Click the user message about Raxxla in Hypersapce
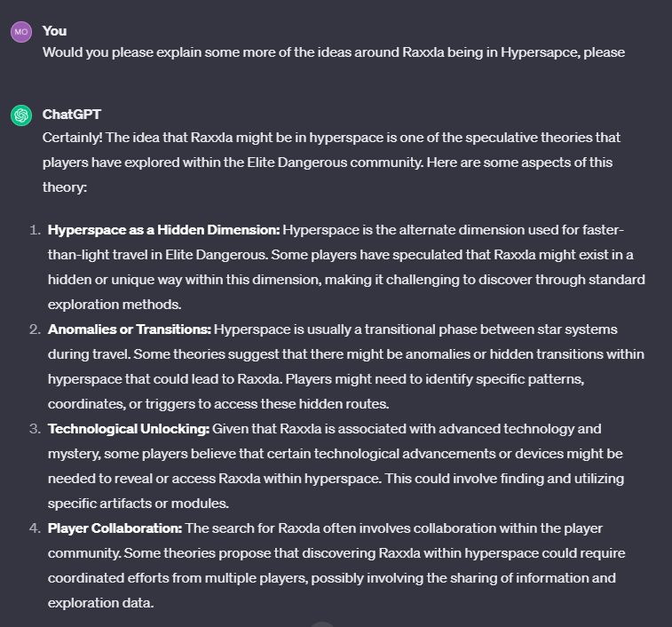Image resolution: width=672 pixels, height=627 pixels. pos(334,52)
